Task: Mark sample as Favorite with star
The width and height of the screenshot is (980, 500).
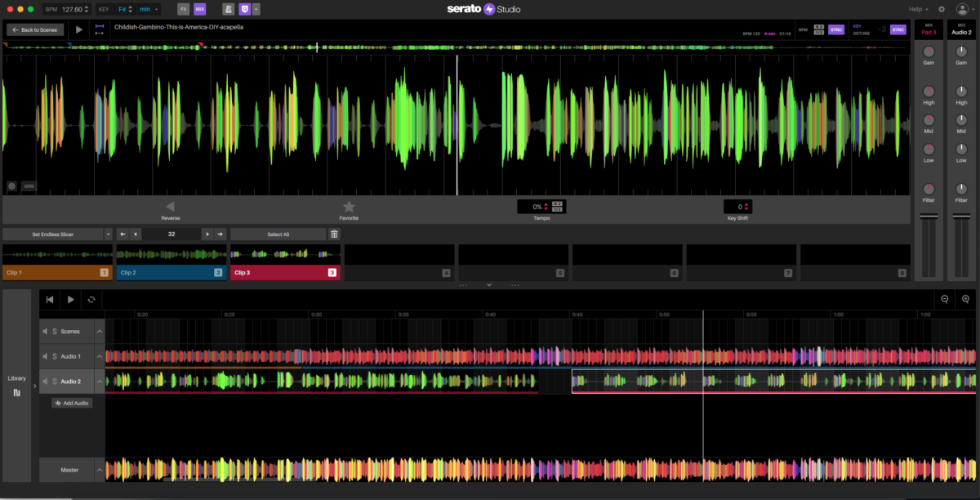Action: (x=349, y=207)
